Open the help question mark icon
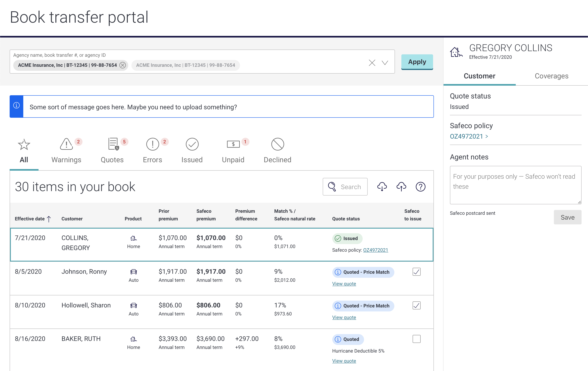Image resolution: width=588 pixels, height=371 pixels. [420, 187]
